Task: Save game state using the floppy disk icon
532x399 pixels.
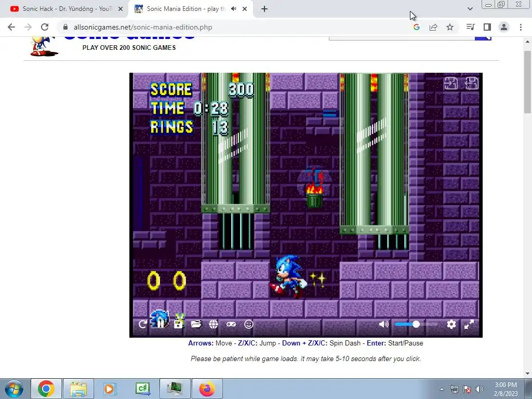Action: [x=179, y=324]
